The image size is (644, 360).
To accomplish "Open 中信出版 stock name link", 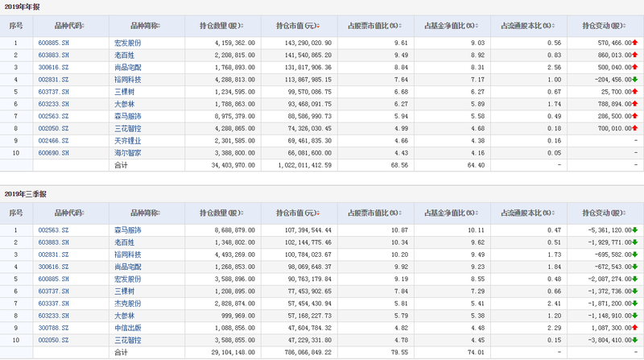I will pyautogui.click(x=128, y=328).
